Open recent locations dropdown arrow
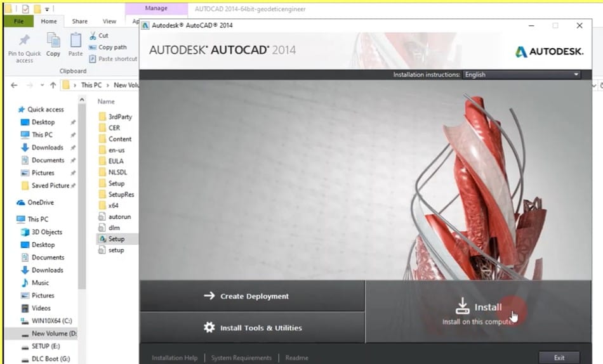 [42, 85]
